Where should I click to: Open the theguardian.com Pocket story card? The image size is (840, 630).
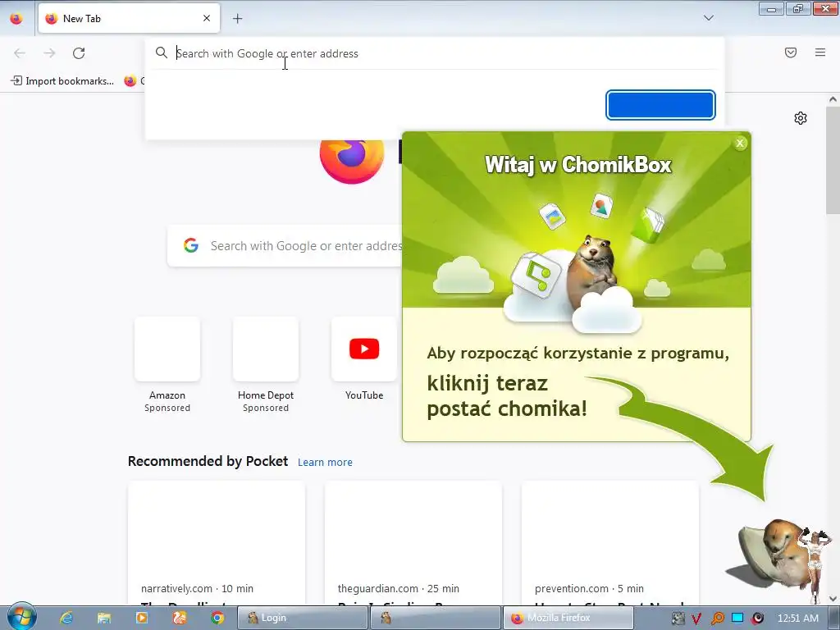pyautogui.click(x=413, y=543)
